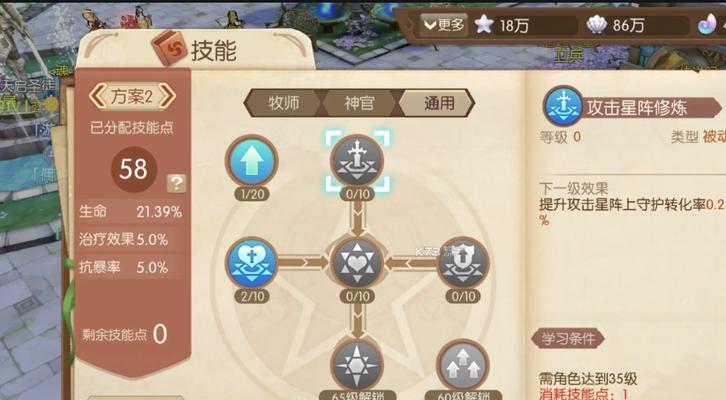Click the 学习条件 section label
The width and height of the screenshot is (726, 400).
568,338
